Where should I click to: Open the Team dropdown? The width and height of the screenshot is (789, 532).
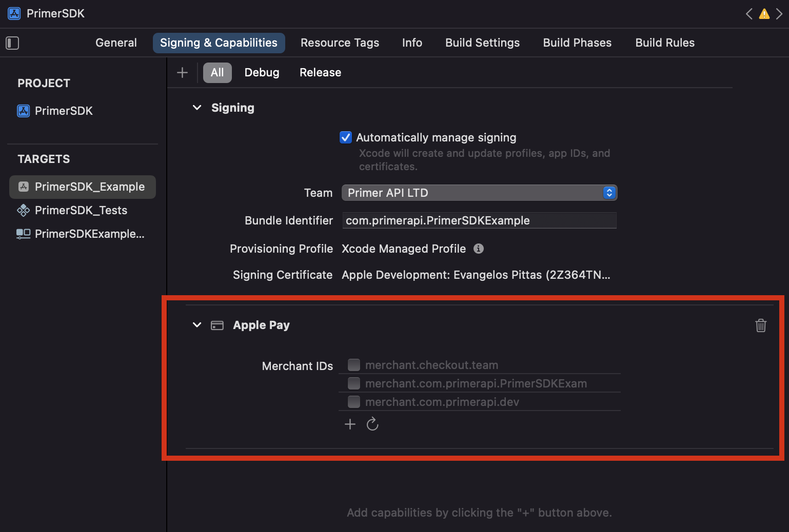pyautogui.click(x=608, y=193)
